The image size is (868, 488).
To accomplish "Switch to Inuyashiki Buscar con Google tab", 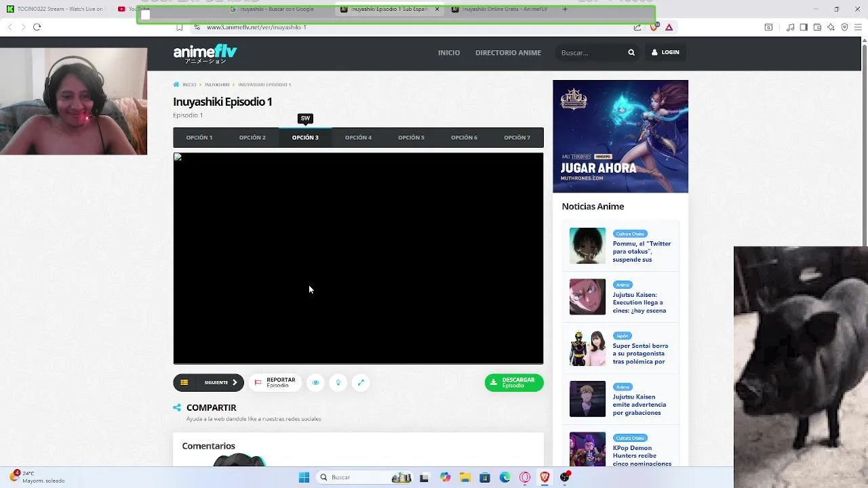I will (277, 9).
